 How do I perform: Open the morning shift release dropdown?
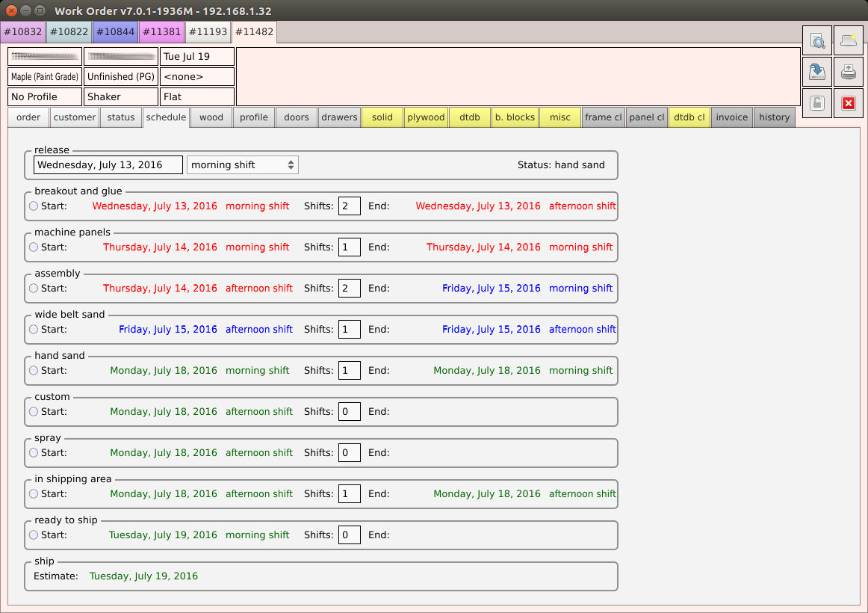pyautogui.click(x=243, y=165)
